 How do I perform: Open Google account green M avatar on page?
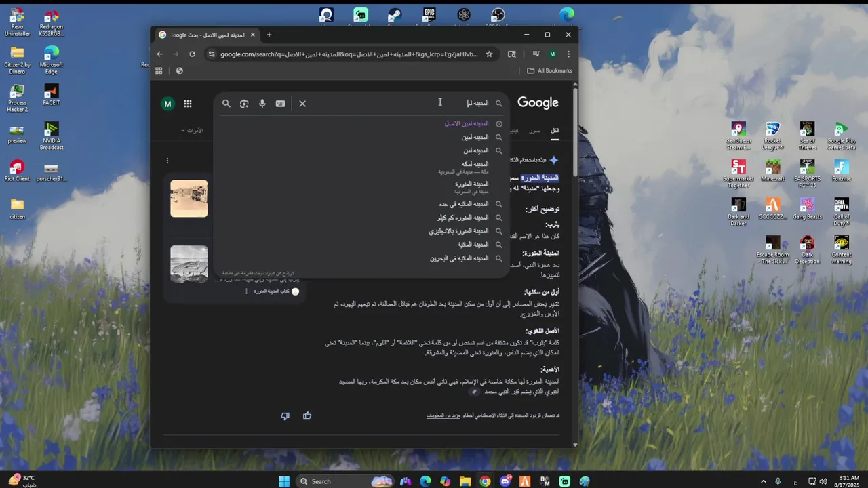coord(167,104)
